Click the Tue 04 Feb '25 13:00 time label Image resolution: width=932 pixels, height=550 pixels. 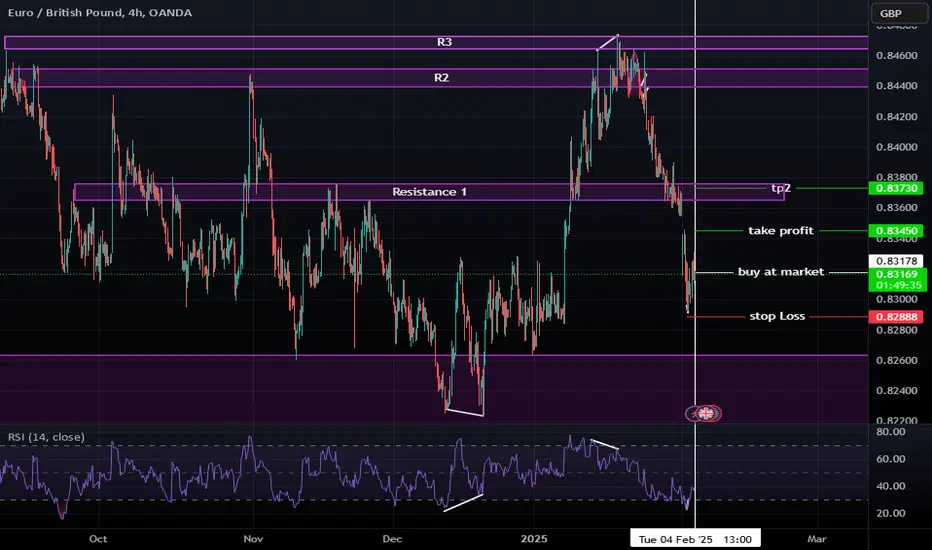point(695,539)
